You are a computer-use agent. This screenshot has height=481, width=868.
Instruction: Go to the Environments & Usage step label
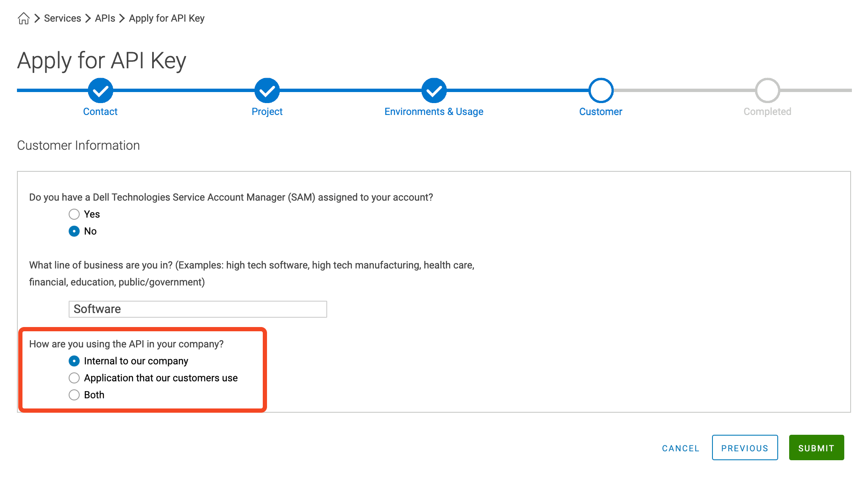[434, 112]
